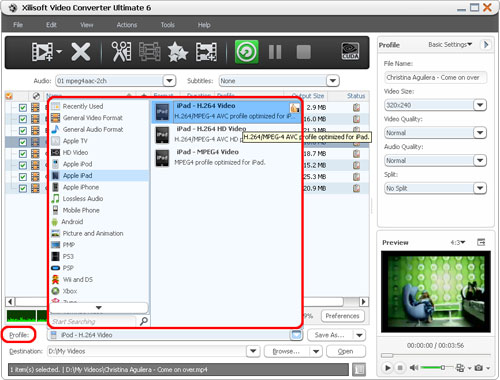Image resolution: width=500 pixels, height=380 pixels.
Task: Open the Actions menu
Action: (x=127, y=25)
